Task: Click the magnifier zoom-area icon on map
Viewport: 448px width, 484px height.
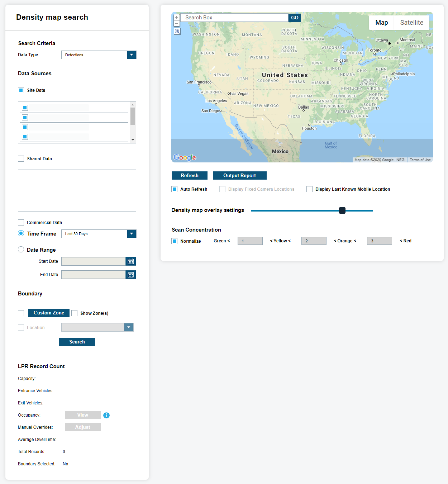Action: 177,32
